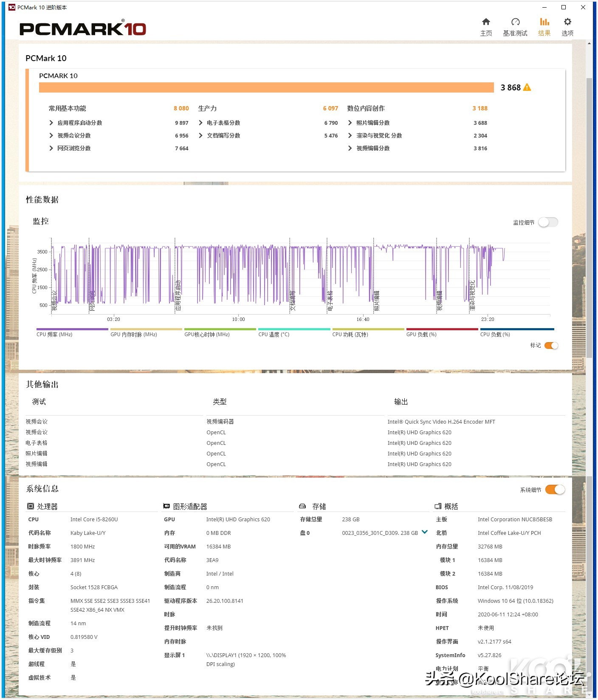Click the storage (存储) drive icon
Viewport: 598px width, 700px height.
[302, 506]
